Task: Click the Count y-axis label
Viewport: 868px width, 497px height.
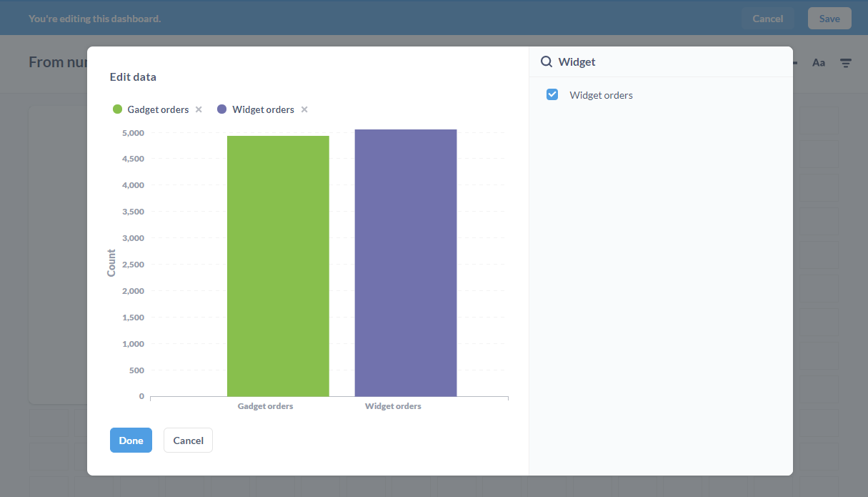Action: [111, 263]
